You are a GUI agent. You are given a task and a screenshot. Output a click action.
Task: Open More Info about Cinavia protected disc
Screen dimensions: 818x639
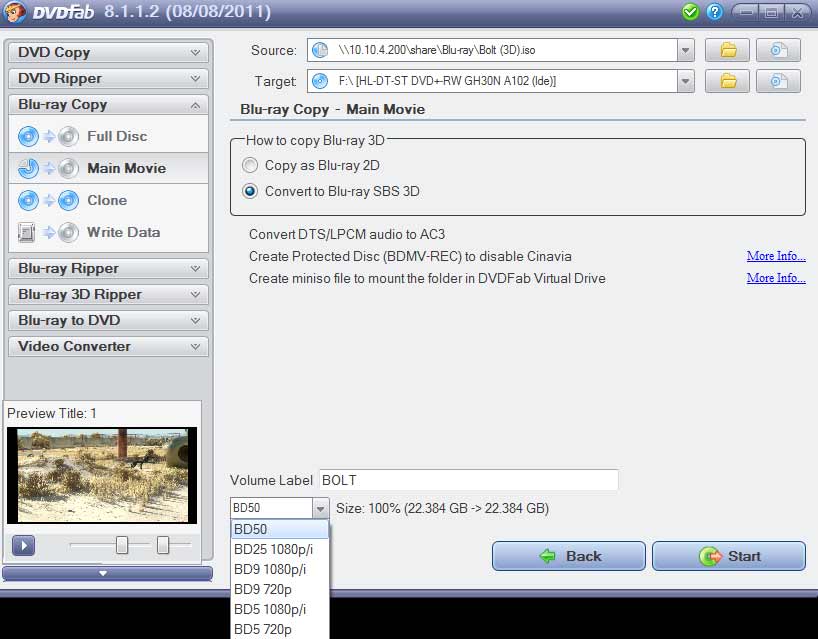pyautogui.click(x=776, y=256)
